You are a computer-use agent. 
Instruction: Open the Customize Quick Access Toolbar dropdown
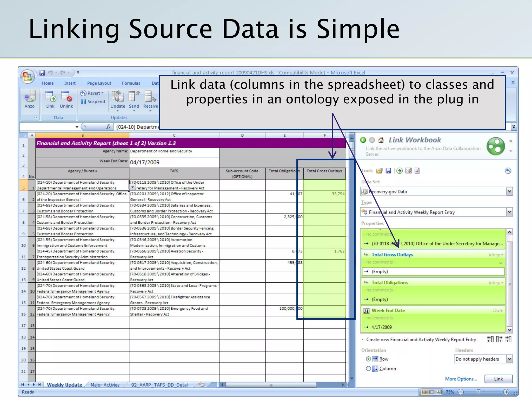pos(78,73)
